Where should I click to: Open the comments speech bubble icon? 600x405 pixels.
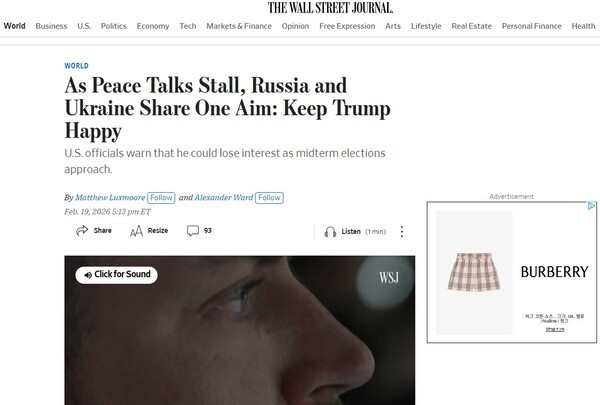(193, 230)
